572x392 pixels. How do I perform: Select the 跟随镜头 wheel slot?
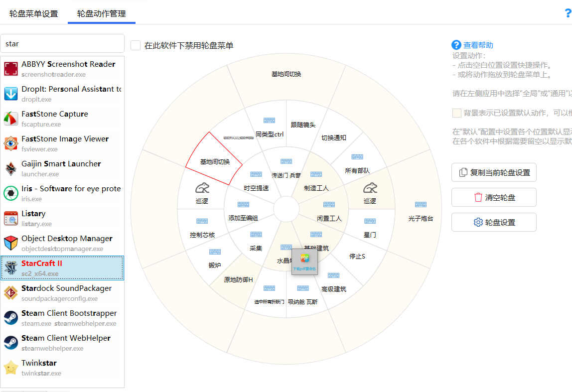303,125
